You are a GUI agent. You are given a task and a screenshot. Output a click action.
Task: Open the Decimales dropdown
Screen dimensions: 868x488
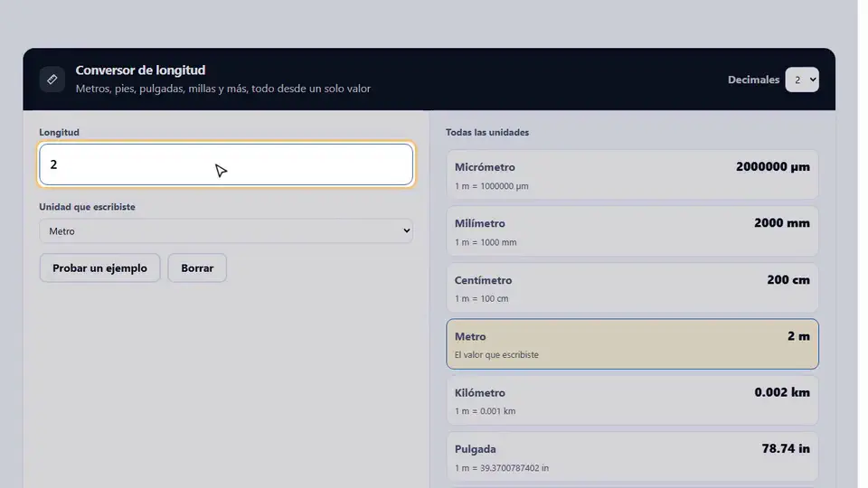coord(802,80)
